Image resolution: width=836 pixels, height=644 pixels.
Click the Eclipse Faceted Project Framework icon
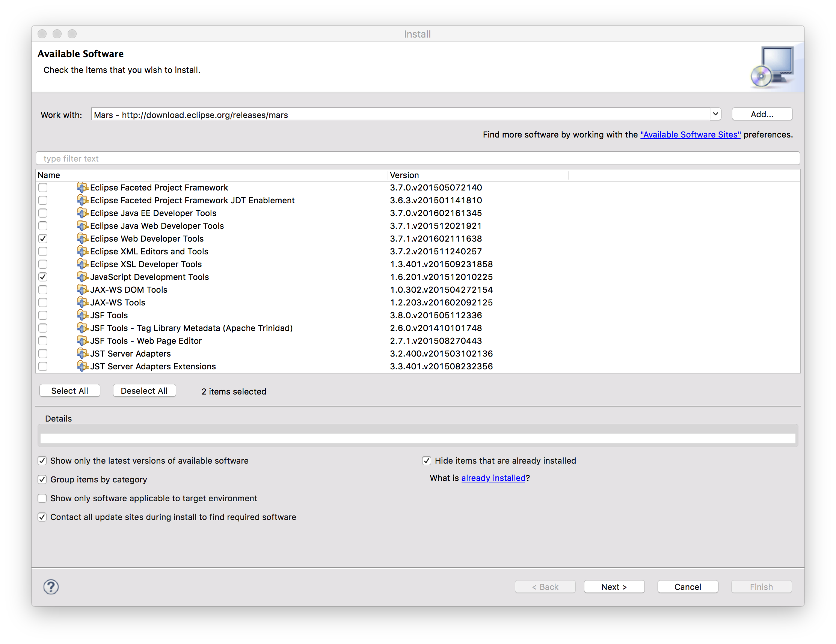click(x=82, y=187)
